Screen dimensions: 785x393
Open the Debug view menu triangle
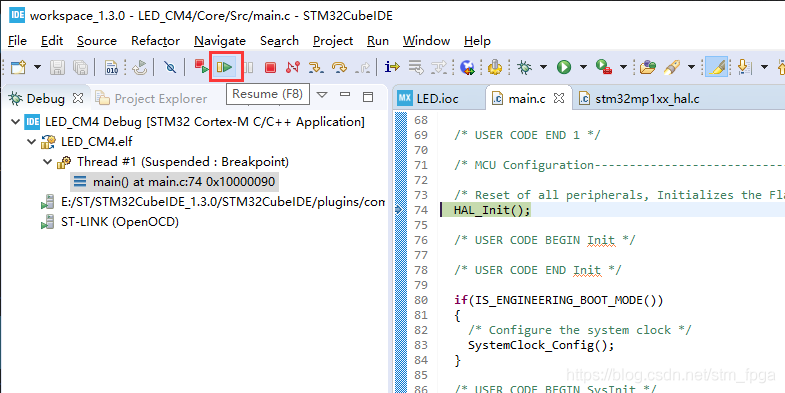click(322, 95)
